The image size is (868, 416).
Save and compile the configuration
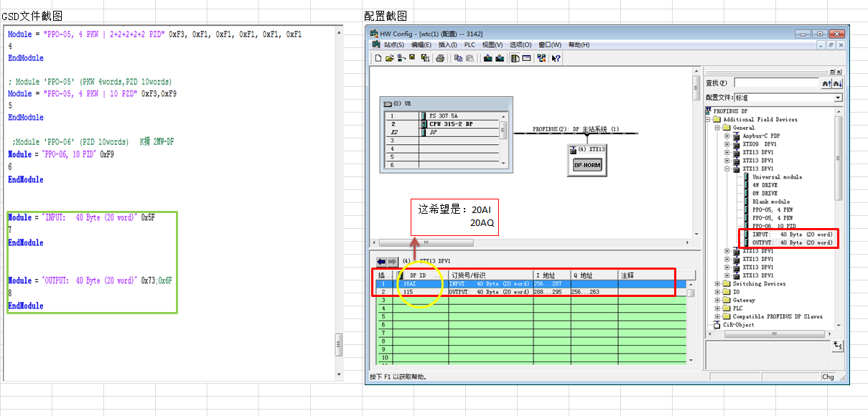coord(424,58)
